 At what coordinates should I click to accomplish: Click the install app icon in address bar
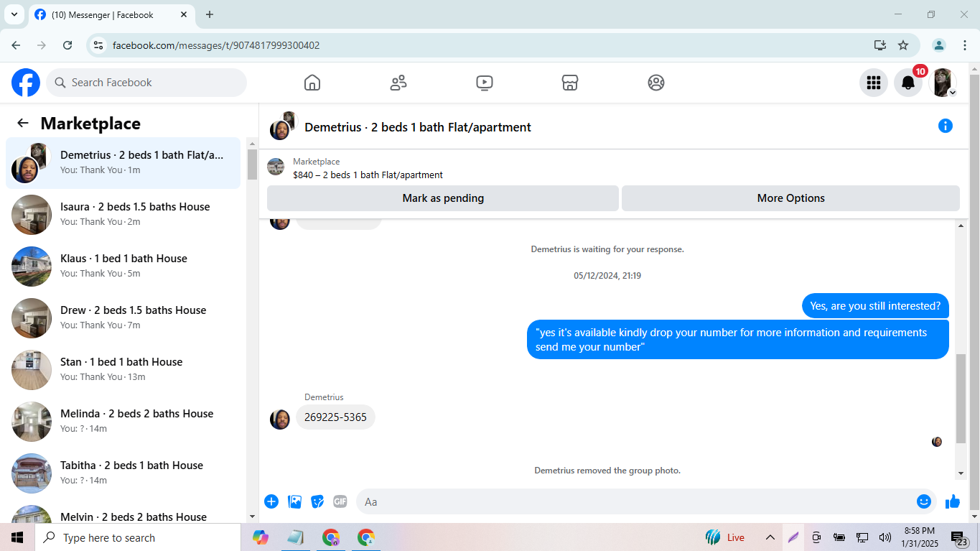coord(880,45)
